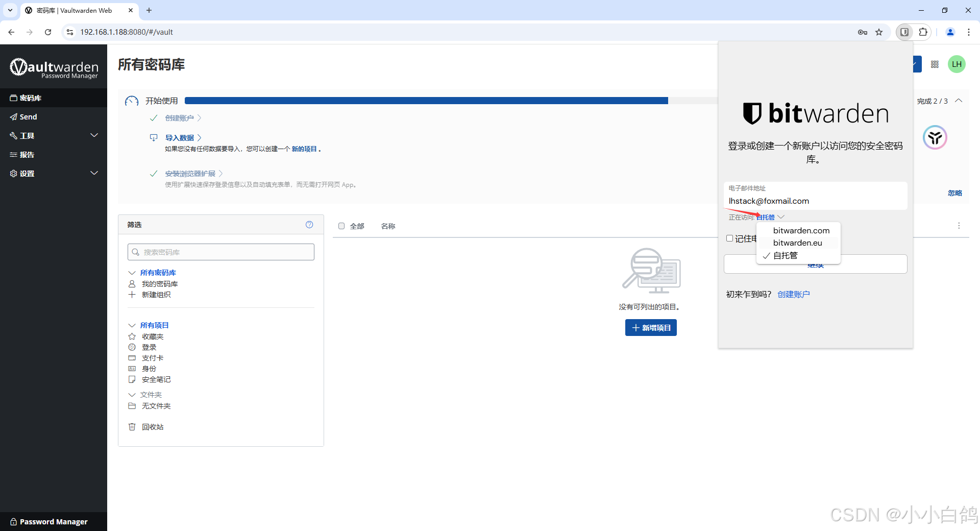The image size is (980, 531).
Task: Open the vault list three-dot options menu
Action: tap(959, 226)
